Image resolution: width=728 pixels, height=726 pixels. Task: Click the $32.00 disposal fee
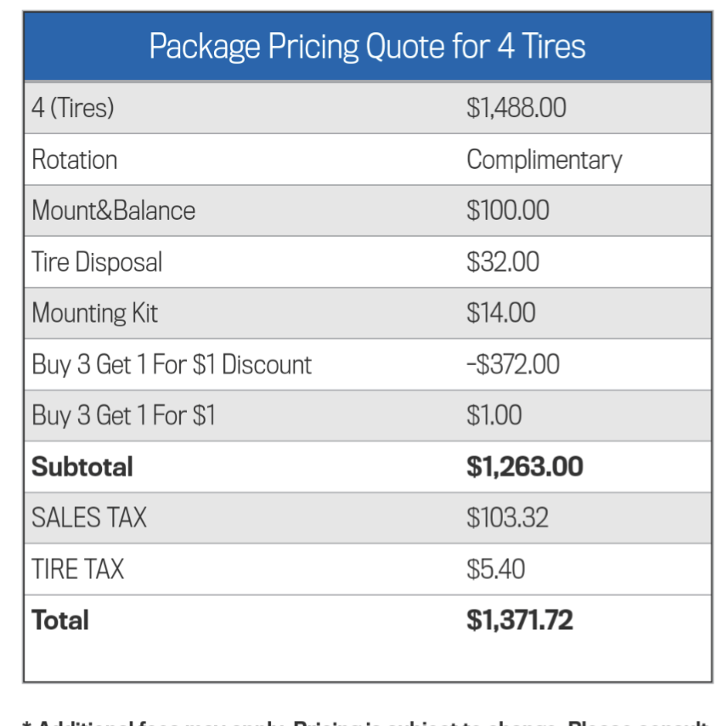click(503, 262)
